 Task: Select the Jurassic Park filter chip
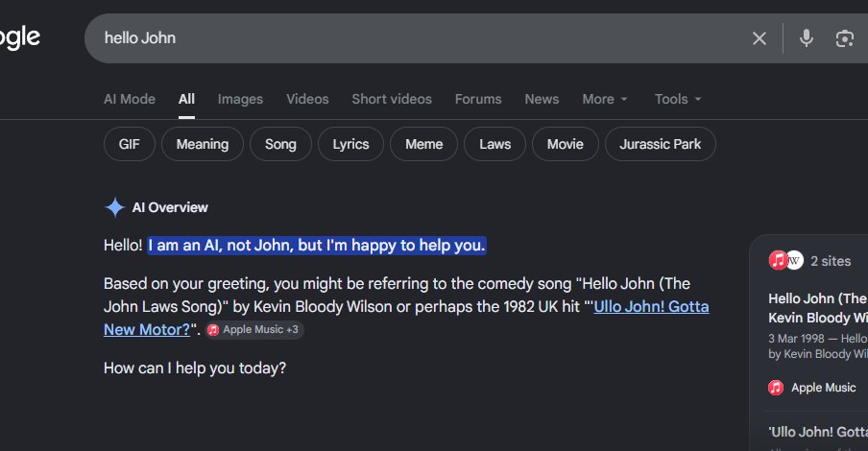click(661, 144)
